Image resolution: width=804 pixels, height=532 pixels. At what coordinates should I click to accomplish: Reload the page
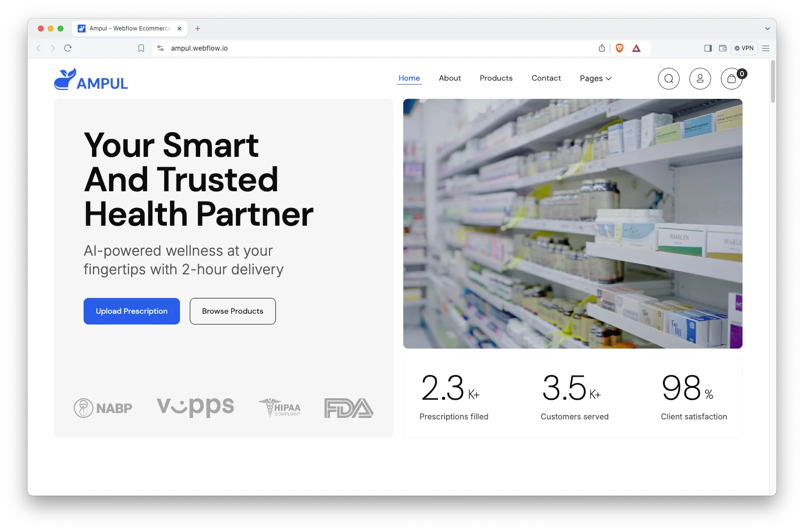[x=68, y=48]
